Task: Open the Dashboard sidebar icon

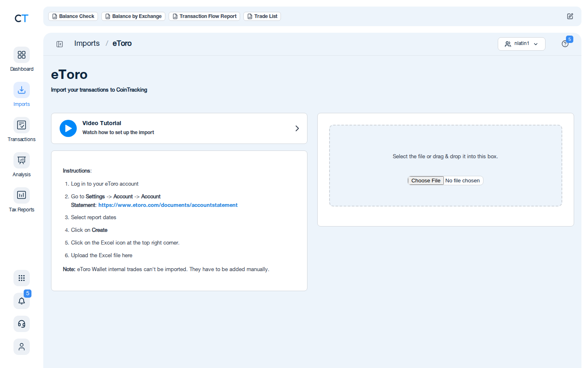Action: coord(22,55)
